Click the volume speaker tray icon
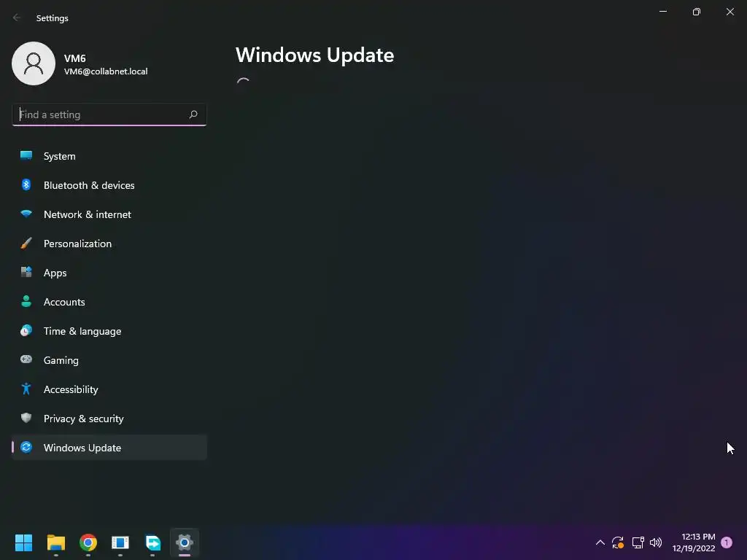The height and width of the screenshot is (560, 747). pos(656,542)
